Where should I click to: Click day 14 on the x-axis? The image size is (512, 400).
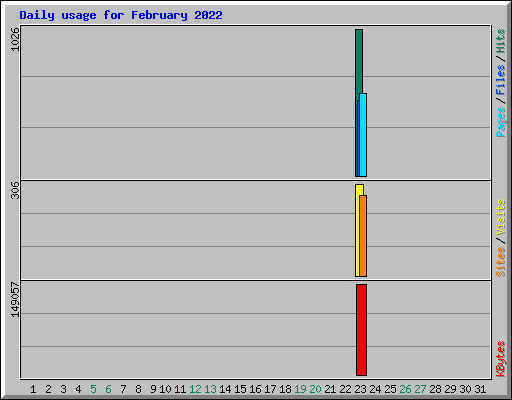point(225,389)
